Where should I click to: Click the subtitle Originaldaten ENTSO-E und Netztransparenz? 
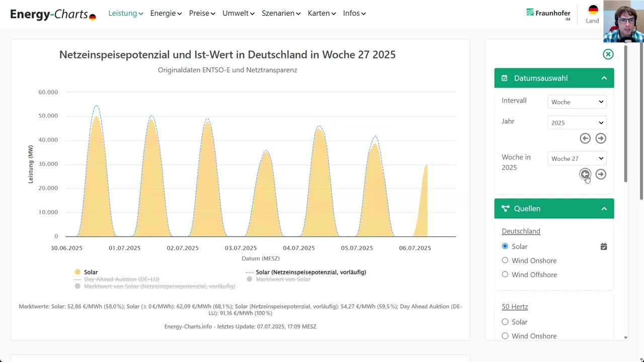227,70
